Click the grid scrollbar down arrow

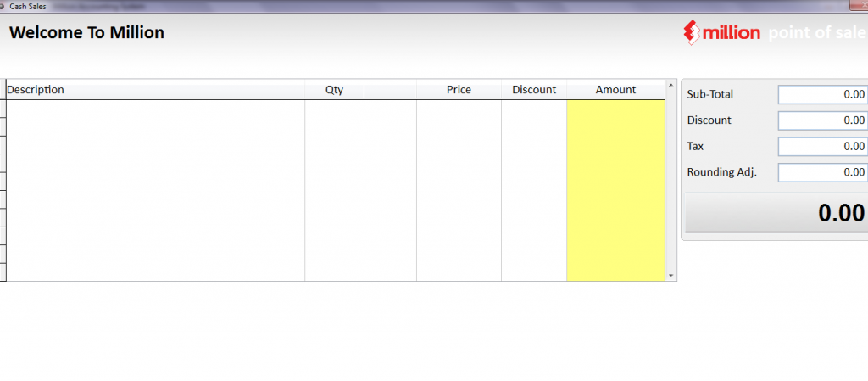click(x=671, y=276)
